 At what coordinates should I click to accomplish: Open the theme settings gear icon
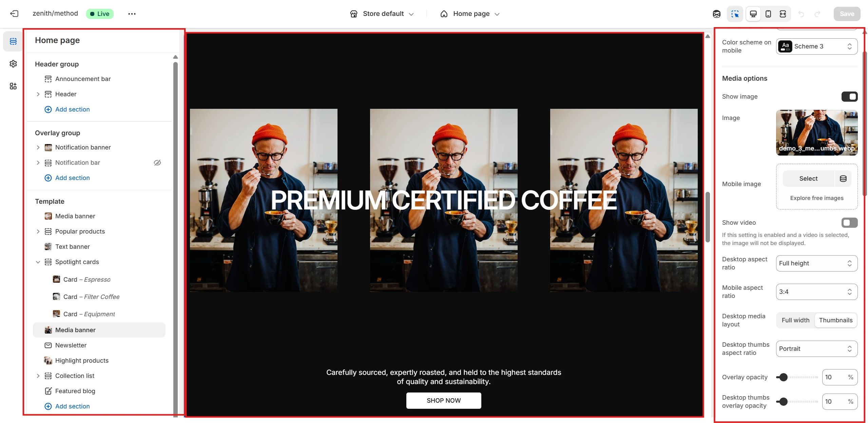[x=13, y=64]
